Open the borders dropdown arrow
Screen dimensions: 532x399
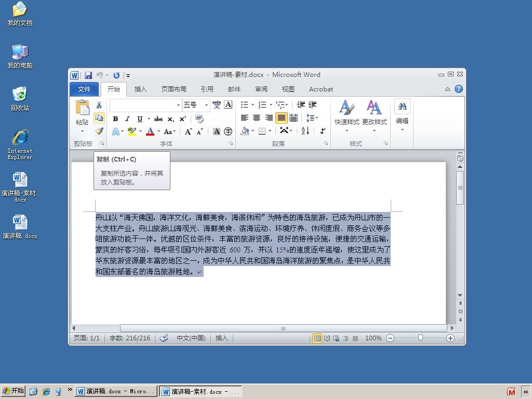click(270, 130)
